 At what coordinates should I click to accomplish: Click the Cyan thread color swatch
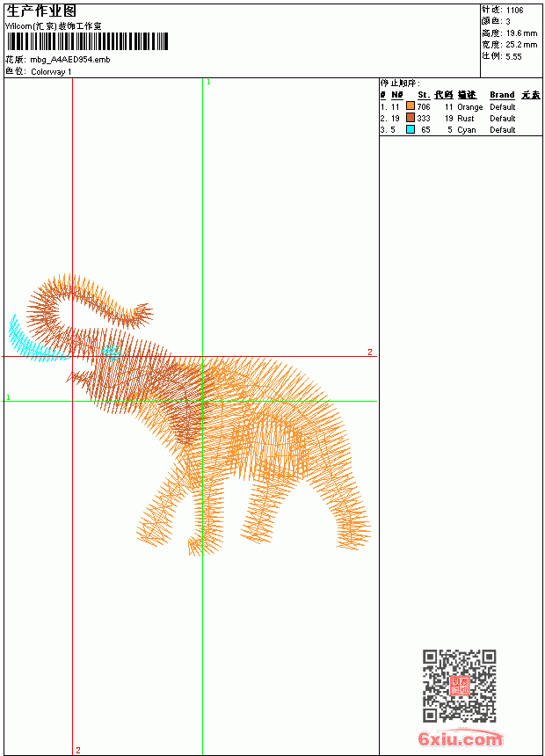(411, 129)
